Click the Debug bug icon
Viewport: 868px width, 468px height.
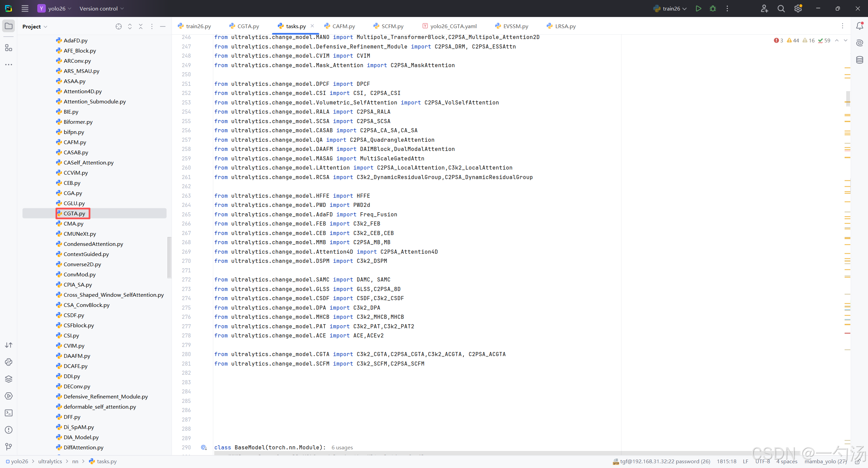click(x=713, y=8)
